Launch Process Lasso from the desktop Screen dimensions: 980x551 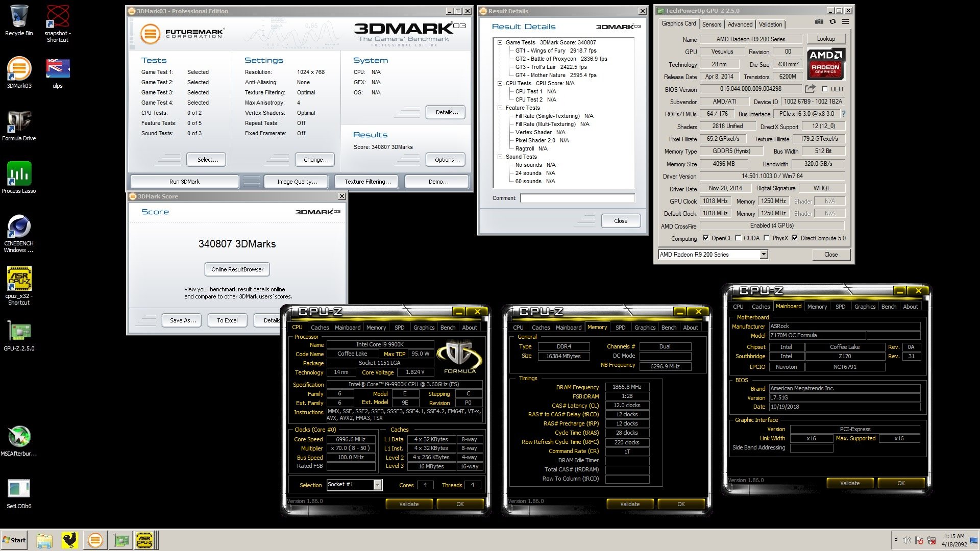tap(19, 178)
